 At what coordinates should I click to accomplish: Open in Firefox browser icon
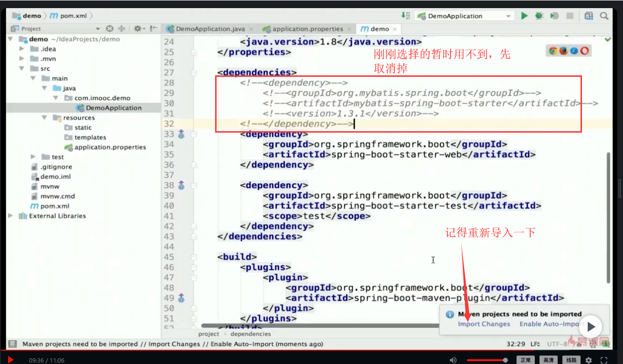click(563, 51)
